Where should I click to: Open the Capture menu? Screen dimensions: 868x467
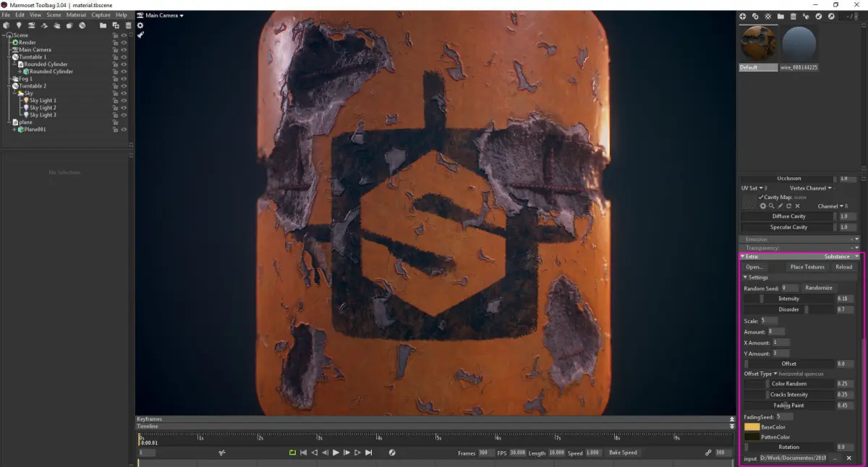(x=101, y=15)
